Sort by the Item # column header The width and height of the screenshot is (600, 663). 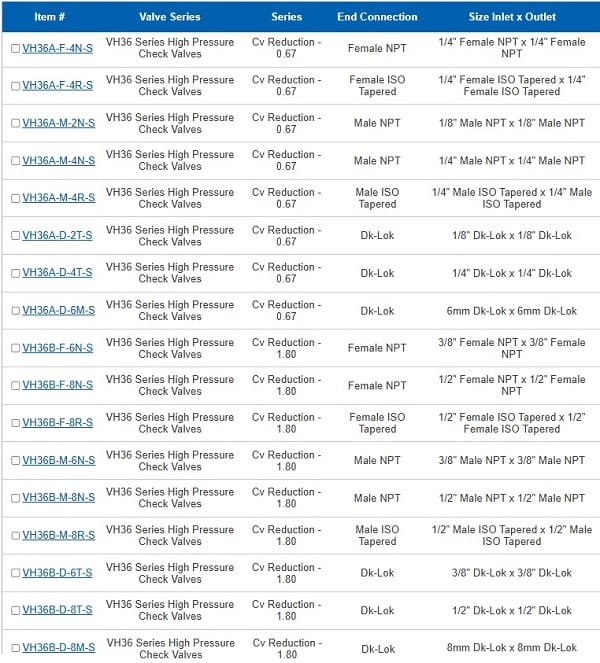click(x=49, y=17)
